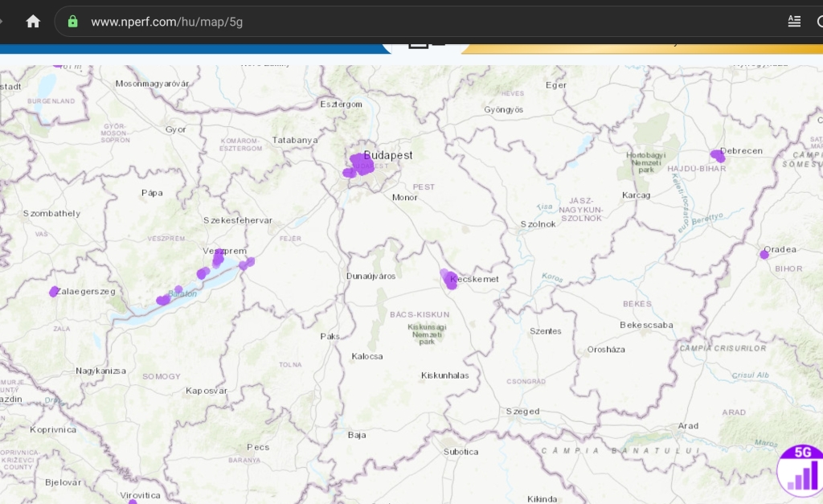Click the purple marker just below Veszprem
Screen dimensions: 823x504
[218, 258]
